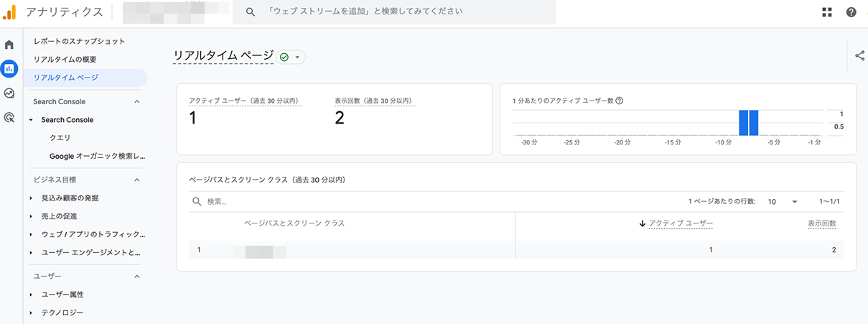Click the top search bar field

393,12
